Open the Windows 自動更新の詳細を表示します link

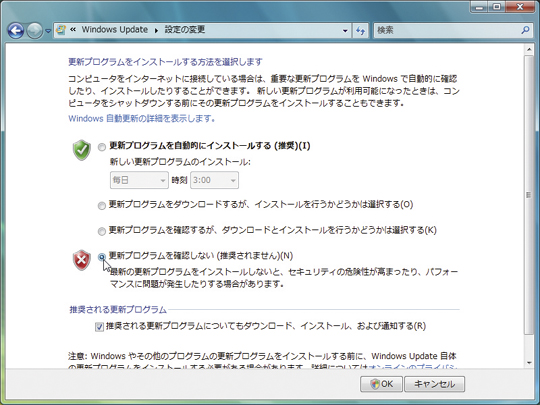pos(142,119)
